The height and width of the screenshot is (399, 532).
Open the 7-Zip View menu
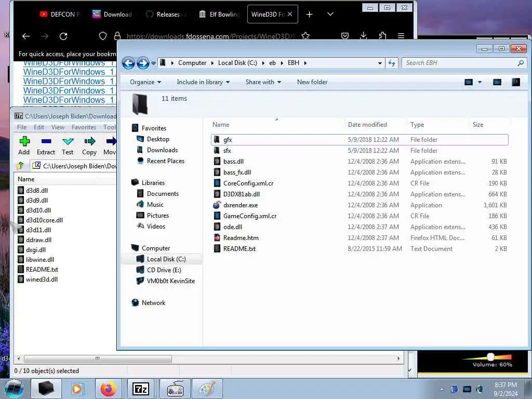click(58, 127)
